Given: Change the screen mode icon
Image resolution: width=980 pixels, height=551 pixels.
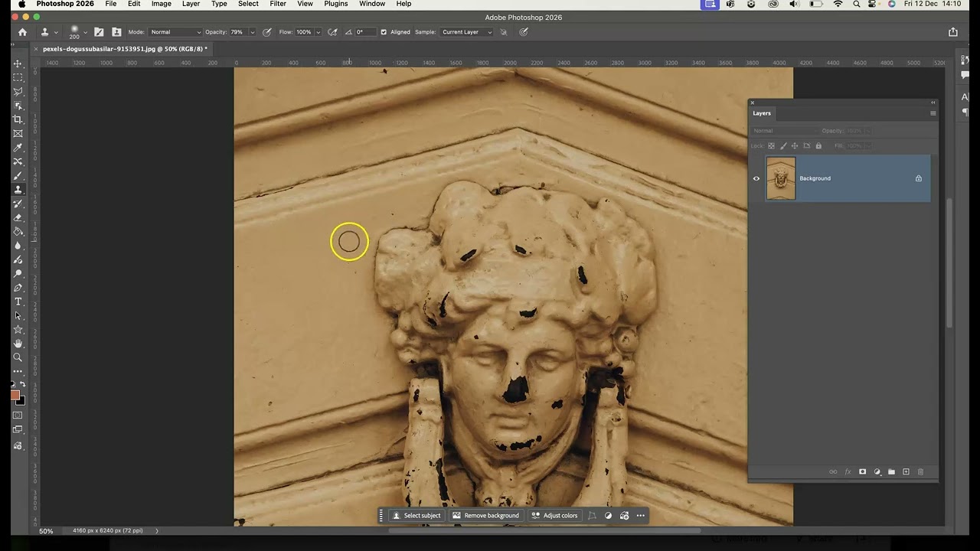Looking at the screenshot, I should [18, 430].
